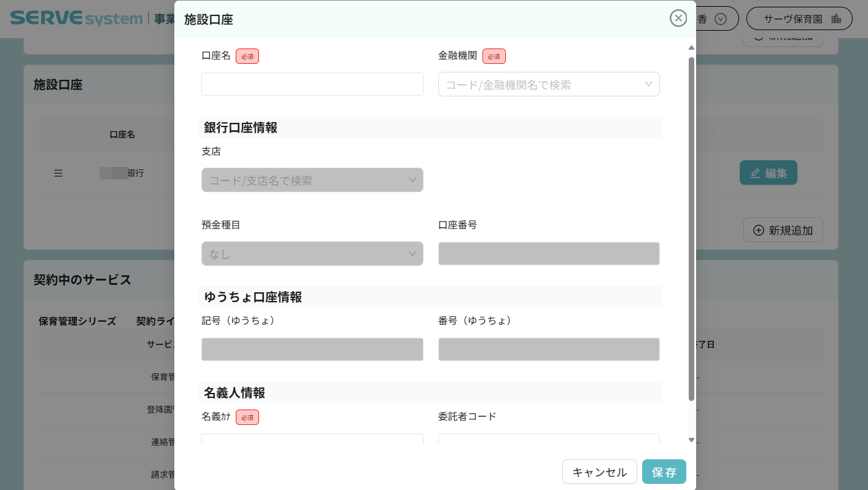Click the 口座番号 input field
Image resolution: width=868 pixels, height=490 pixels.
pyautogui.click(x=549, y=254)
